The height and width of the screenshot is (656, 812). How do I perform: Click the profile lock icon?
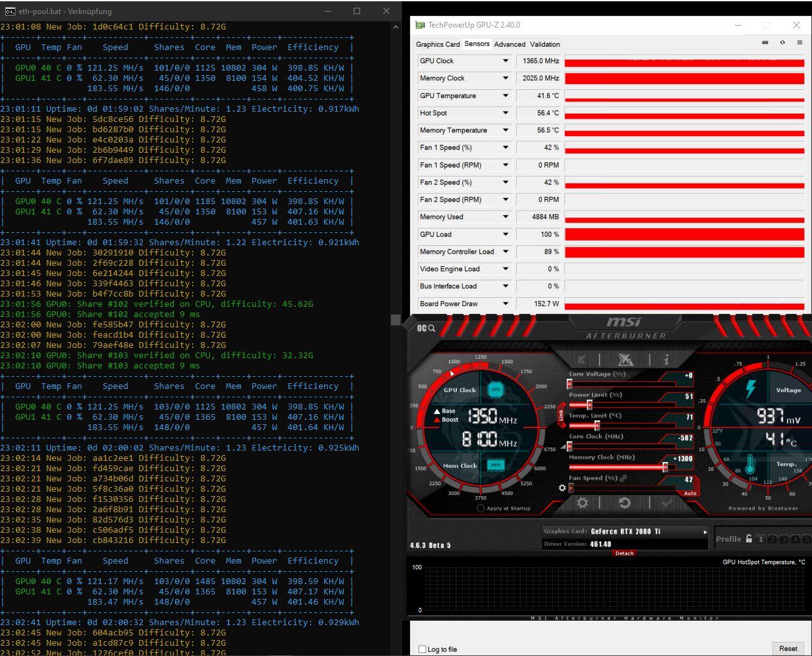coord(748,539)
